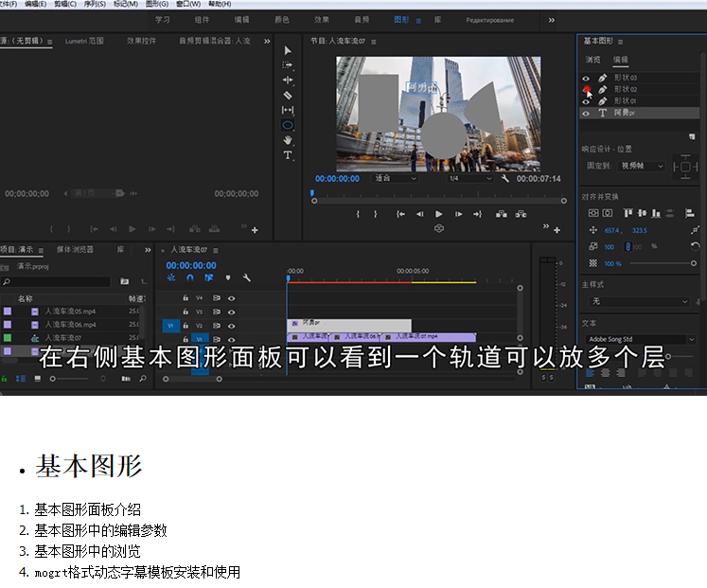Toggle lock on track V4
The height and width of the screenshot is (588, 707).
[186, 298]
